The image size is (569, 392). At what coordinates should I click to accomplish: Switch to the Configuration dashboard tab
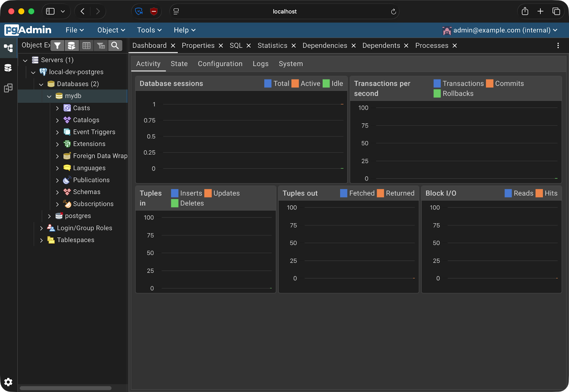coord(220,64)
